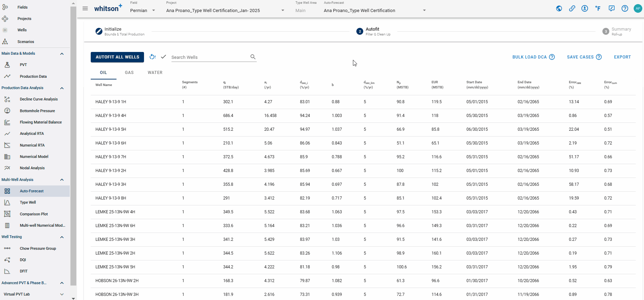644x300 pixels.
Task: Select the HALEY 9-13-9 1H row
Action: [x=363, y=102]
